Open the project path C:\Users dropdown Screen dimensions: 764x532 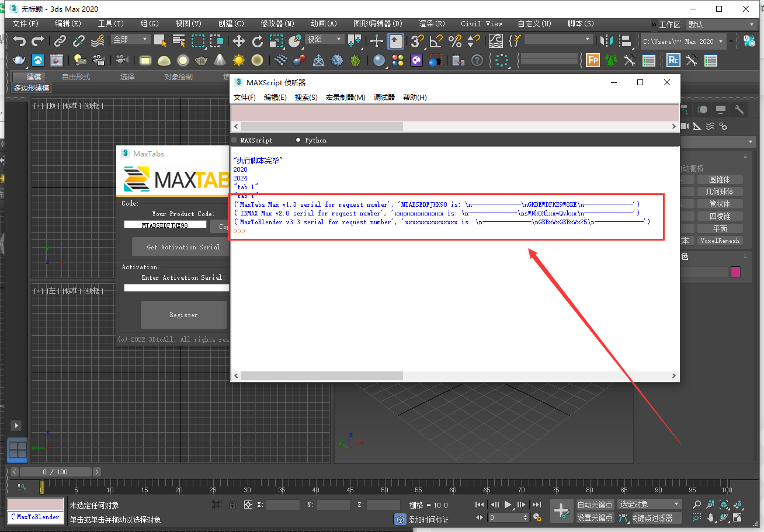coord(683,41)
